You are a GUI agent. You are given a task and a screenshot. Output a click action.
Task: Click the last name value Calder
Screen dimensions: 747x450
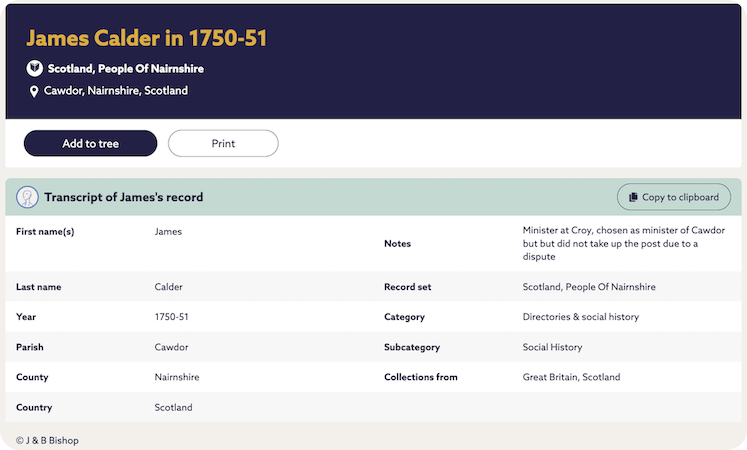(x=169, y=287)
